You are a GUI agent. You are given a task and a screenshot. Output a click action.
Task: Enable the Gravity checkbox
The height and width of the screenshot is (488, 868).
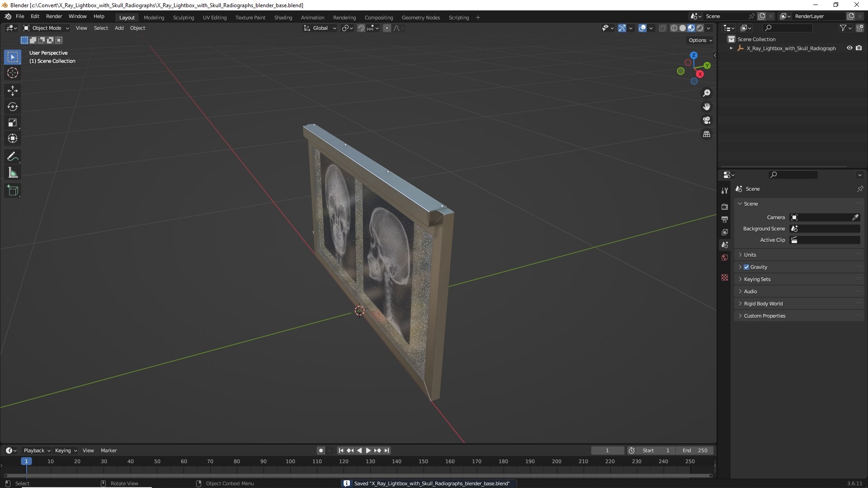coord(746,267)
